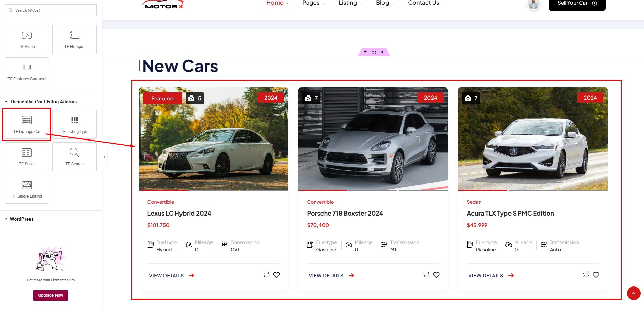Image resolution: width=644 pixels, height=309 pixels.
Task: Click the MT transmission value
Action: (393, 250)
